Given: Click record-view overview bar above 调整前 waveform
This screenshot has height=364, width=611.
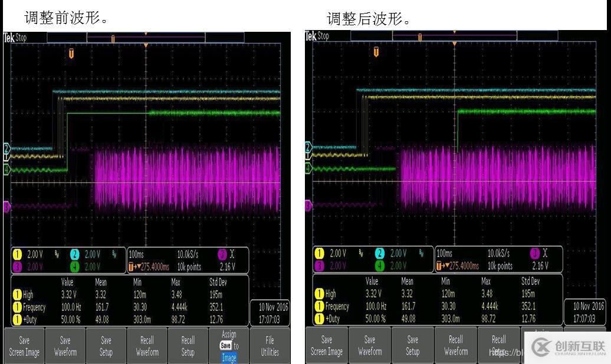Looking at the screenshot, I should coord(146,37).
